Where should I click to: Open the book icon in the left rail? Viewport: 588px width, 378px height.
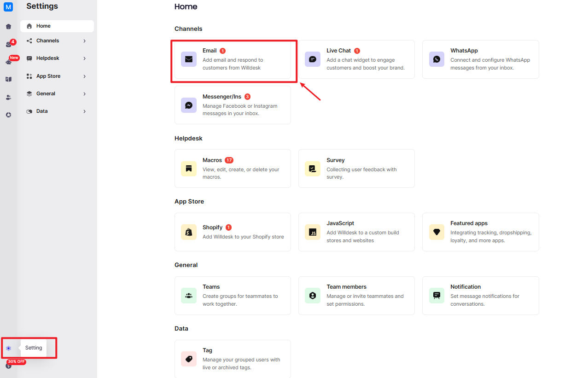coord(8,79)
